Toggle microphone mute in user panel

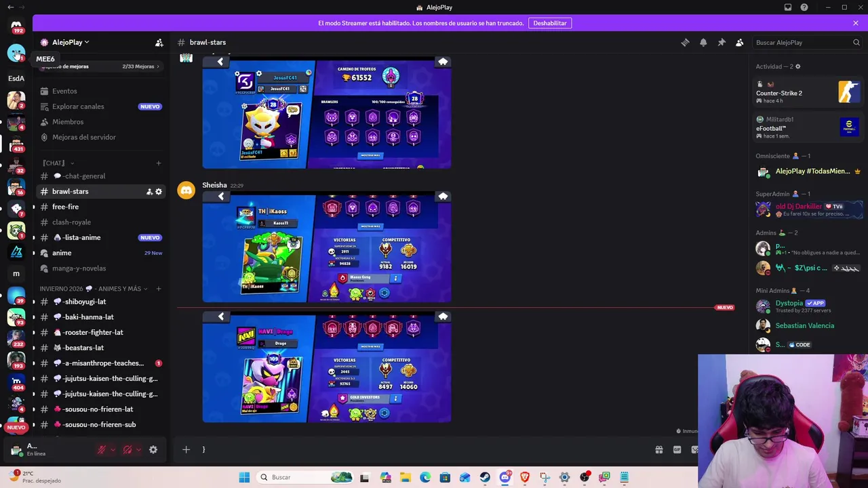102,449
